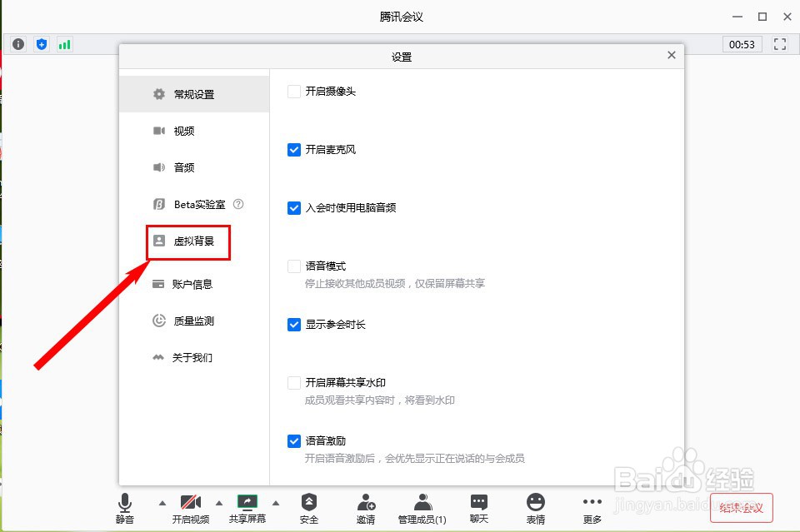
Task: Select audio (音频) settings tab
Action: pos(194,167)
